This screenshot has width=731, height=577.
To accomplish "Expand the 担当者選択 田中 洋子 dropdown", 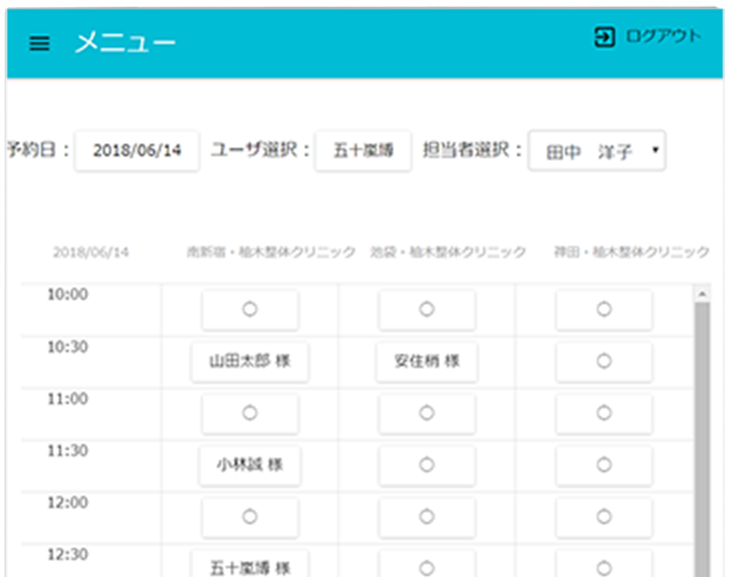I will click(596, 152).
